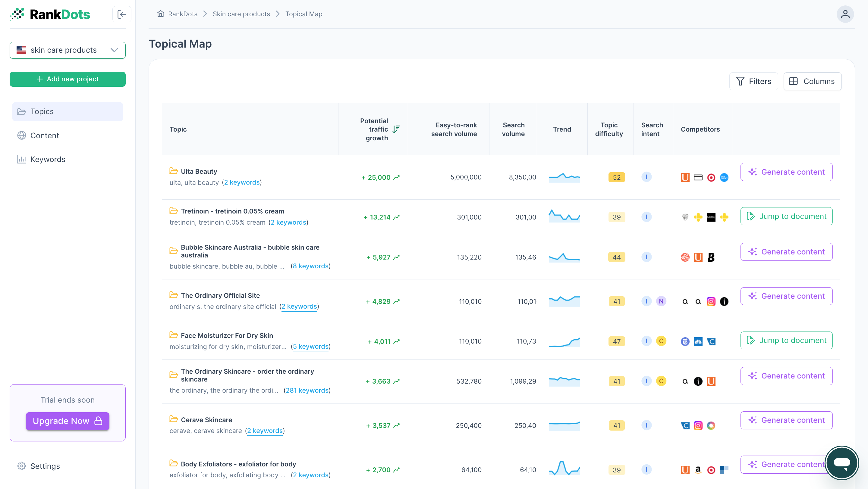Open the skin care products project dropdown
Image resolution: width=868 pixels, height=489 pixels.
[68, 50]
